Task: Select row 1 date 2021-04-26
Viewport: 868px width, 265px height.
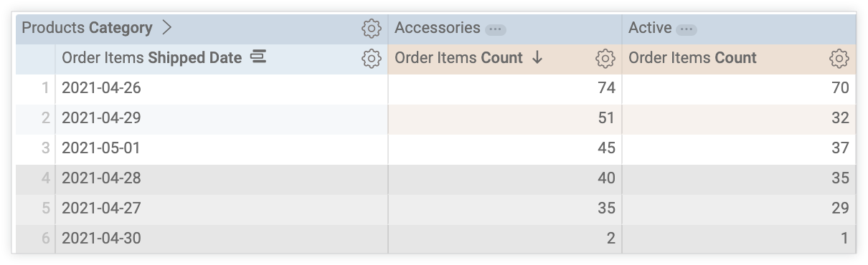Action: [101, 88]
